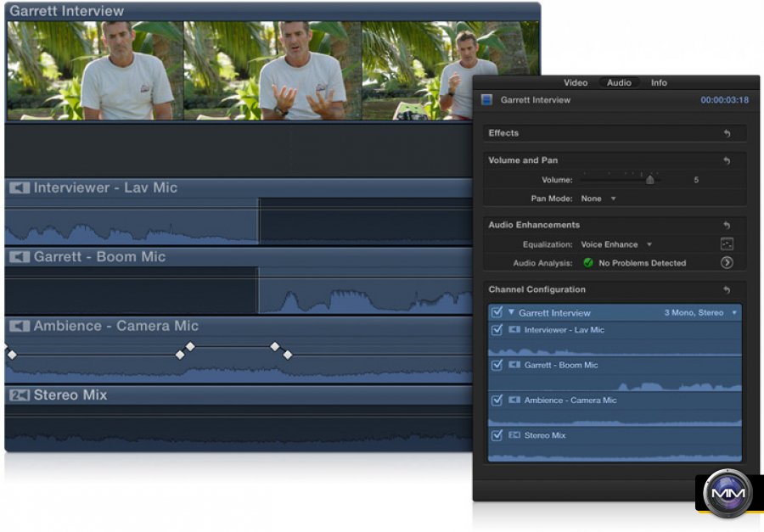Click the Garrett Interview clip title bar

(272, 11)
